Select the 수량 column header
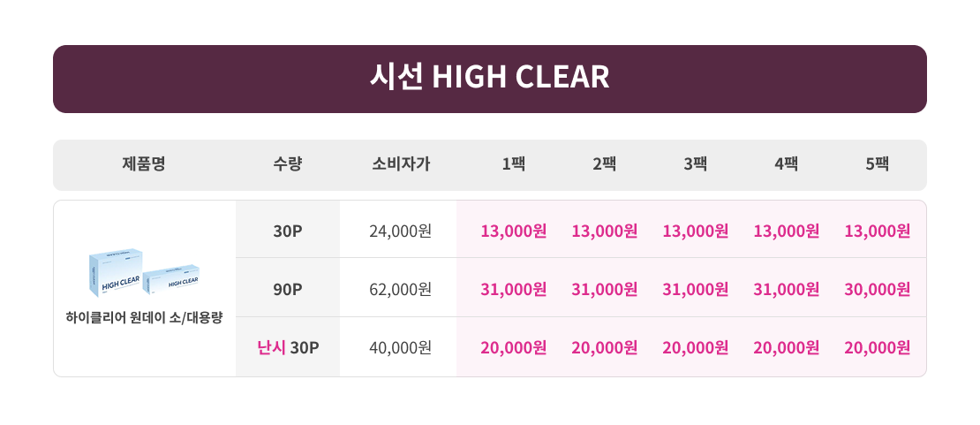This screenshot has width=980, height=425. (288, 164)
